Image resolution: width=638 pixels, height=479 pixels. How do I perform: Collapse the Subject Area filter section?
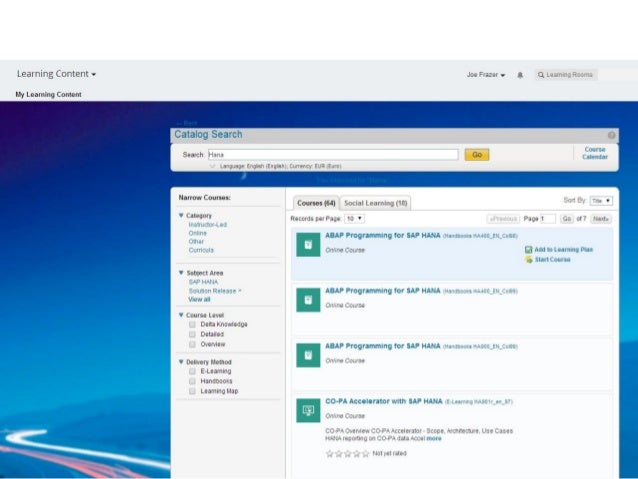[181, 273]
